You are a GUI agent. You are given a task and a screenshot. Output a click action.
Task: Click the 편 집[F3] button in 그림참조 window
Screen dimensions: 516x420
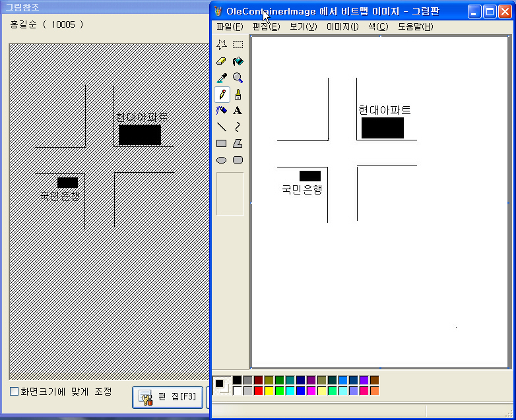[168, 398]
